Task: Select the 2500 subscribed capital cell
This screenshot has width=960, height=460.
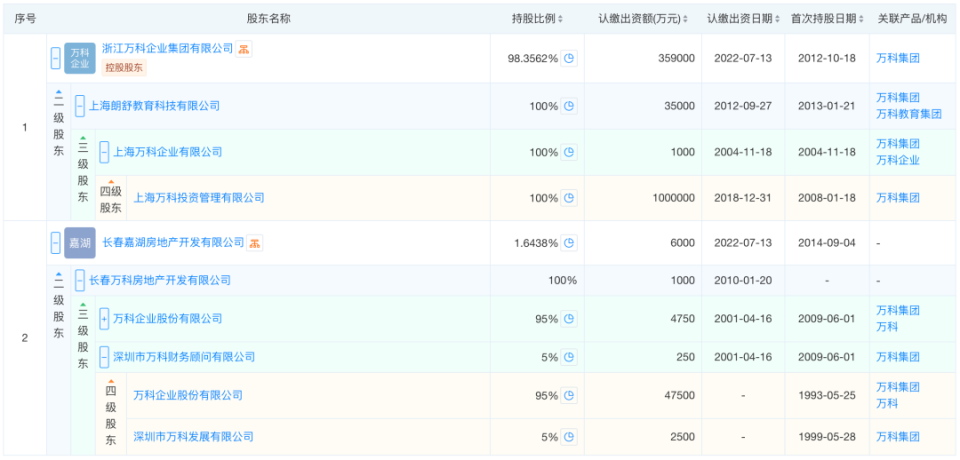Action: point(684,437)
